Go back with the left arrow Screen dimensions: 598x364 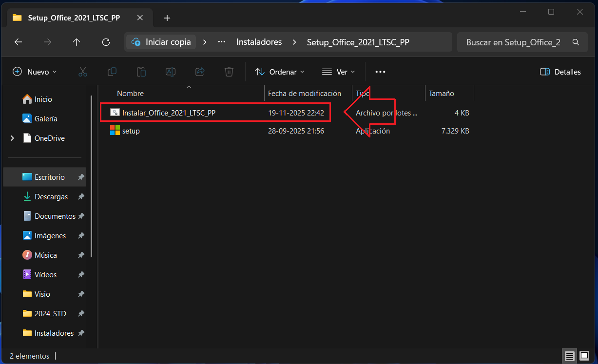coord(19,42)
